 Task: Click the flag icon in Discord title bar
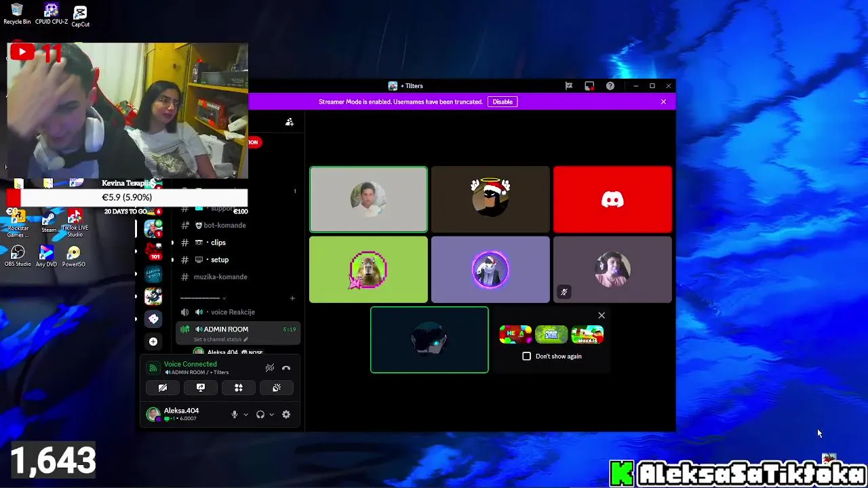coord(569,86)
